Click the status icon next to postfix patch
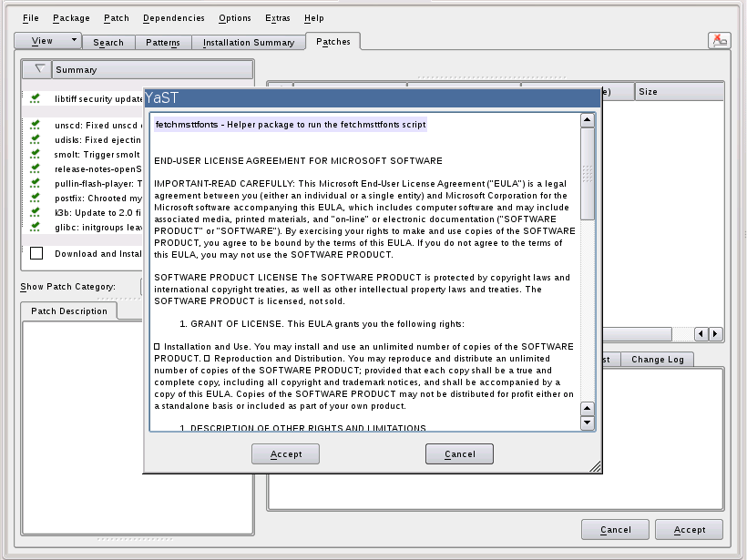The height and width of the screenshot is (560, 747). tap(35, 199)
